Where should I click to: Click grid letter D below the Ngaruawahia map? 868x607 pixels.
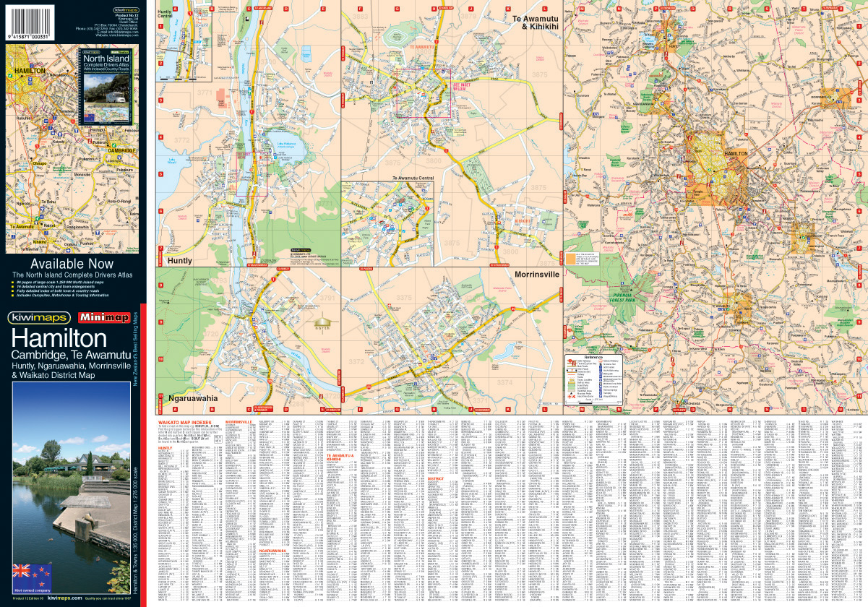tap(285, 409)
